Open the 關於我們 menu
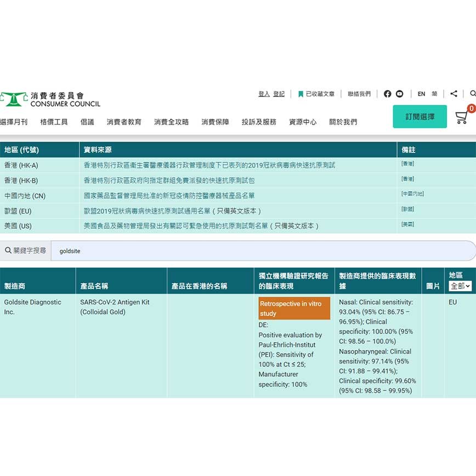Image resolution: width=476 pixels, height=476 pixels. [x=343, y=122]
